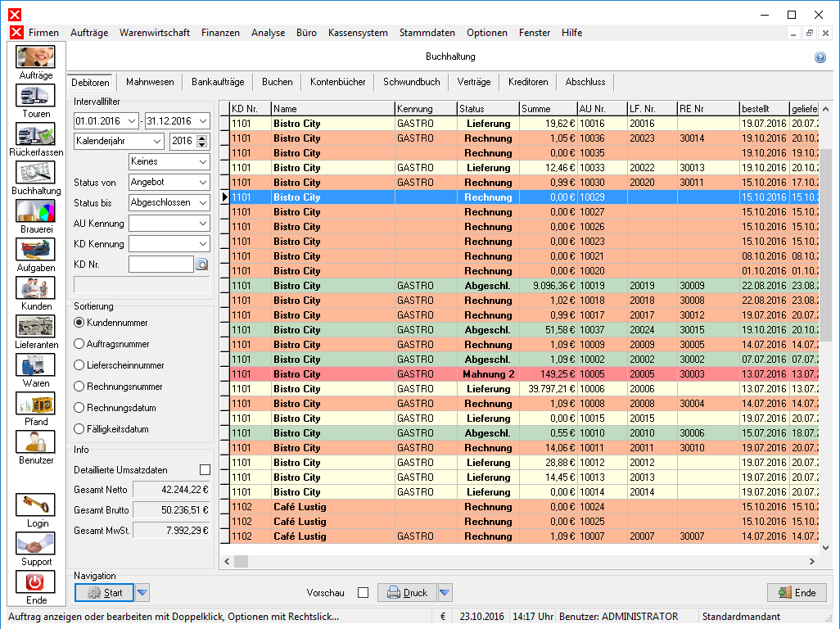Click the Pfand sidebar icon
The width and height of the screenshot is (840, 629).
(x=35, y=404)
